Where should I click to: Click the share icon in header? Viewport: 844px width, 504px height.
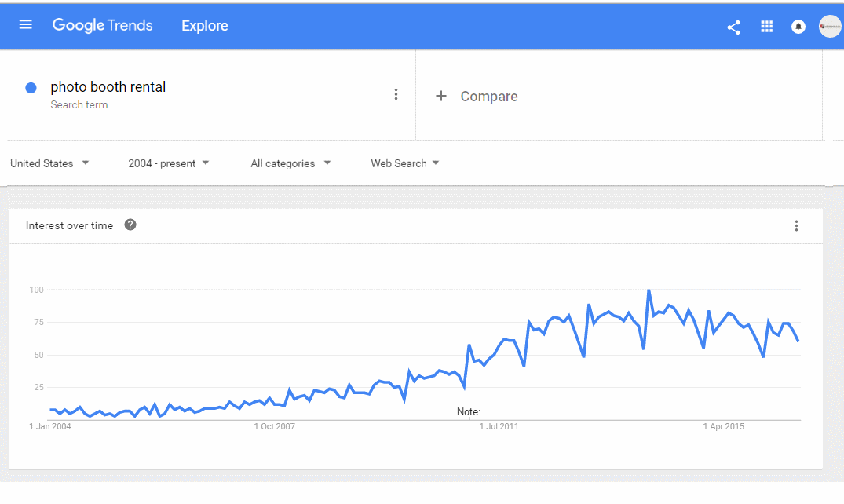733,27
